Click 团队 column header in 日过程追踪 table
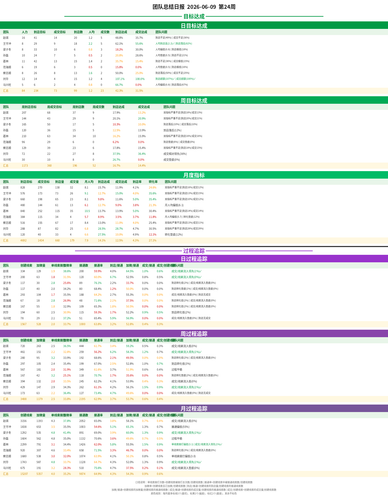This screenshot has height=500, width=388. tap(6, 265)
